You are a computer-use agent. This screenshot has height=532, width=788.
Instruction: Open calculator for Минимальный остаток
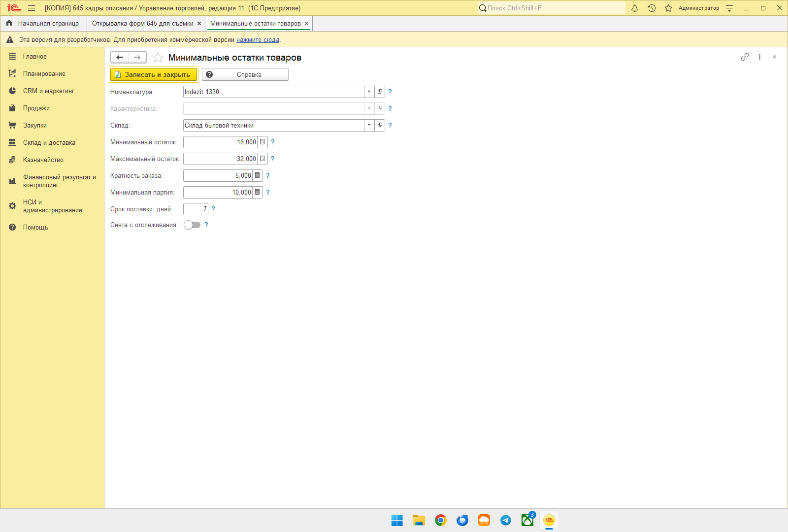(263, 142)
